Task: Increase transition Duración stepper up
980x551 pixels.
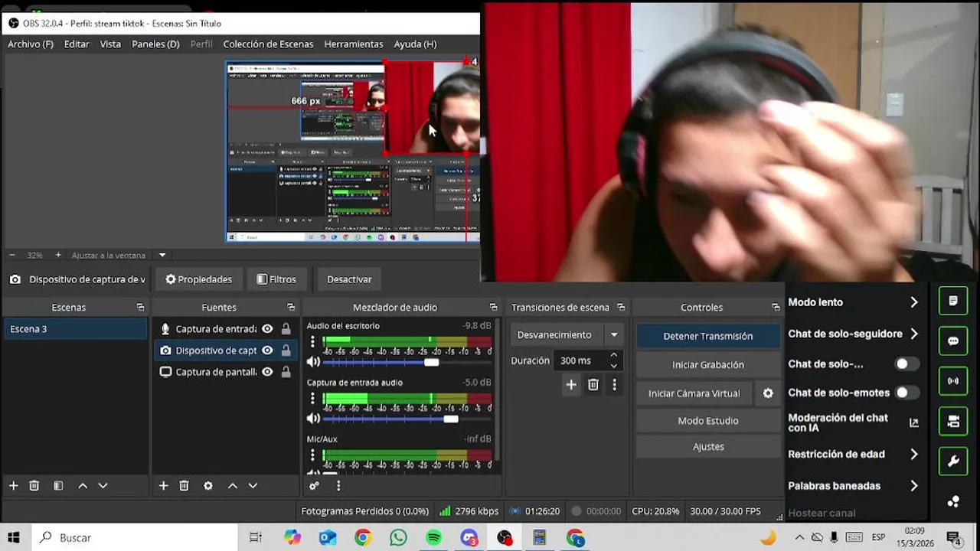Action: 613,356
